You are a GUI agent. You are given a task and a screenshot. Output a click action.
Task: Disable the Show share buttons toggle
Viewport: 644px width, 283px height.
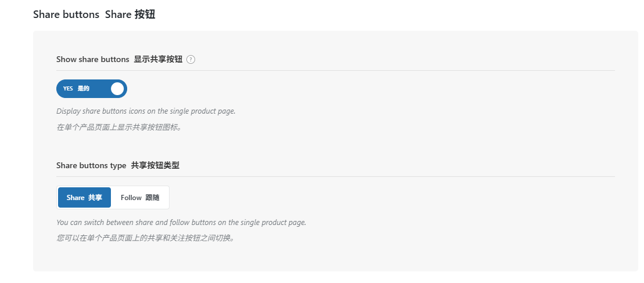click(x=92, y=89)
